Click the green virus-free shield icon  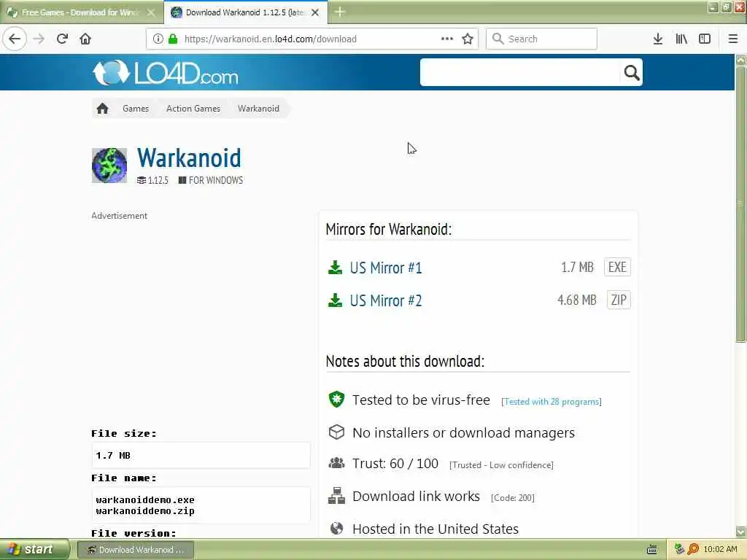click(336, 399)
